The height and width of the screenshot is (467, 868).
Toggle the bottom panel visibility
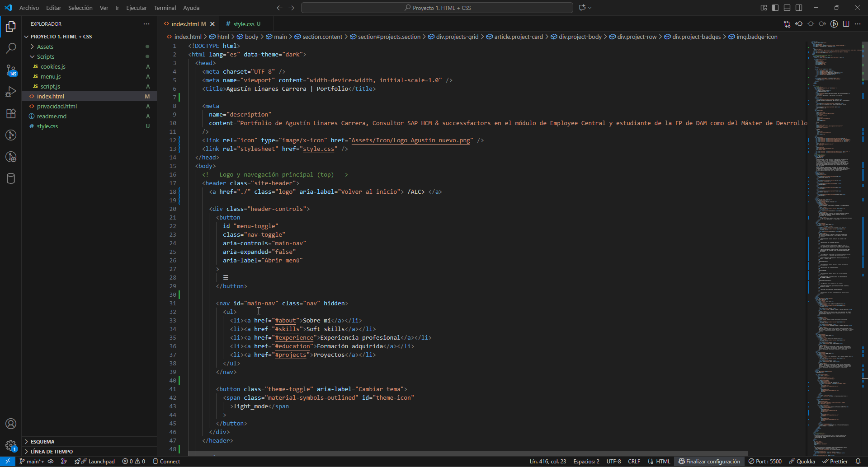(x=787, y=8)
